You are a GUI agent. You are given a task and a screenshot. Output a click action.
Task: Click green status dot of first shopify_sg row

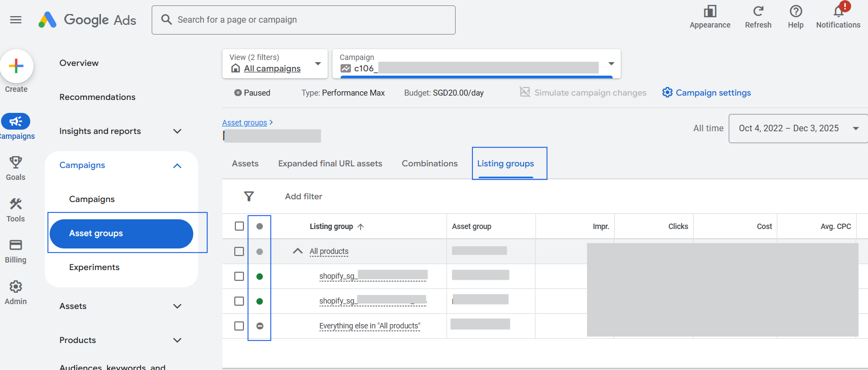pyautogui.click(x=260, y=277)
